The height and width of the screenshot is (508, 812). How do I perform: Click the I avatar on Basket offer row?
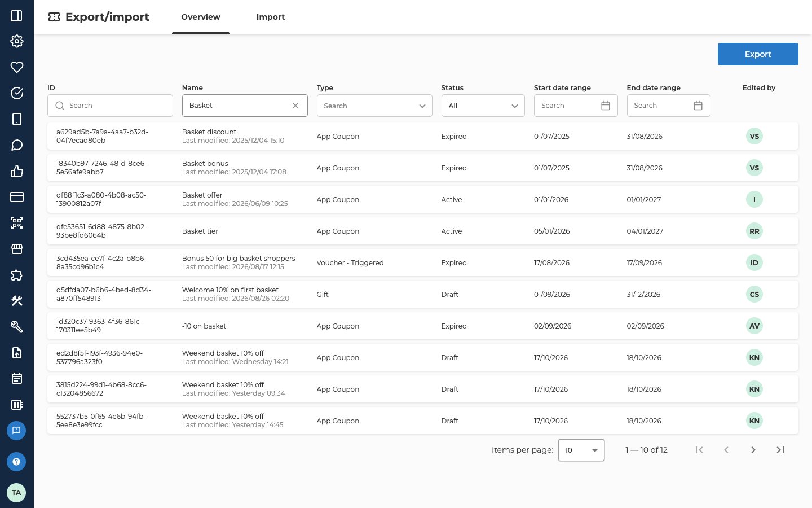[x=754, y=199]
